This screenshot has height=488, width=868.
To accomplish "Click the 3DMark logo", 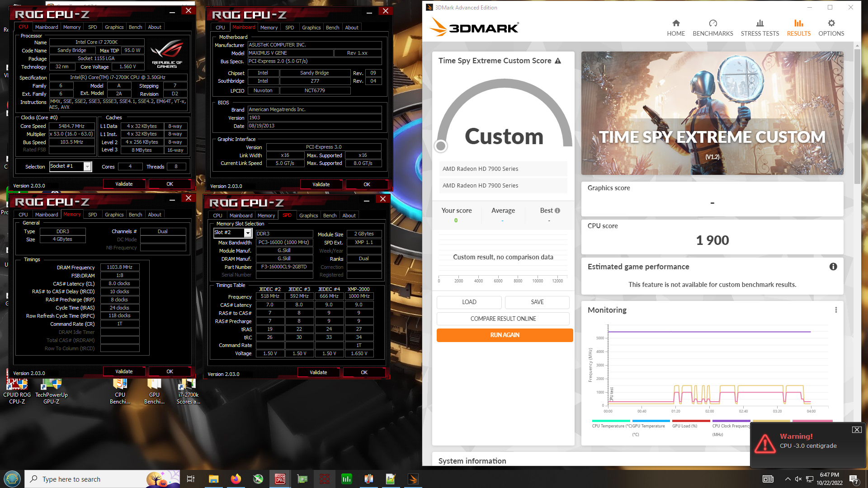I will coord(474,27).
